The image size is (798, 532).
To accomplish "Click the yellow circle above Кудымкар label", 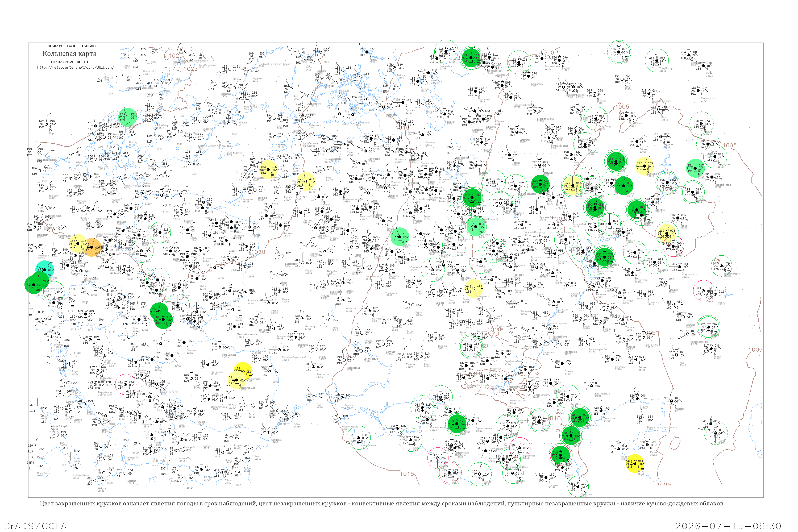I will point(644,166).
